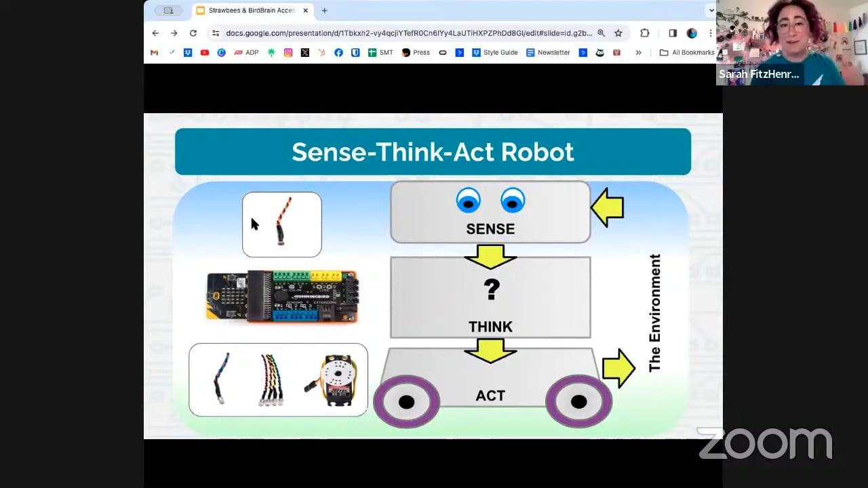This screenshot has width=868, height=488.
Task: Reload the current page
Action: pyautogui.click(x=193, y=33)
